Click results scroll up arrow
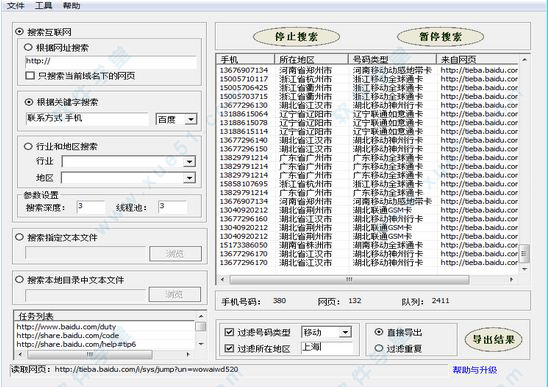This screenshot has height=387, width=548. [525, 60]
